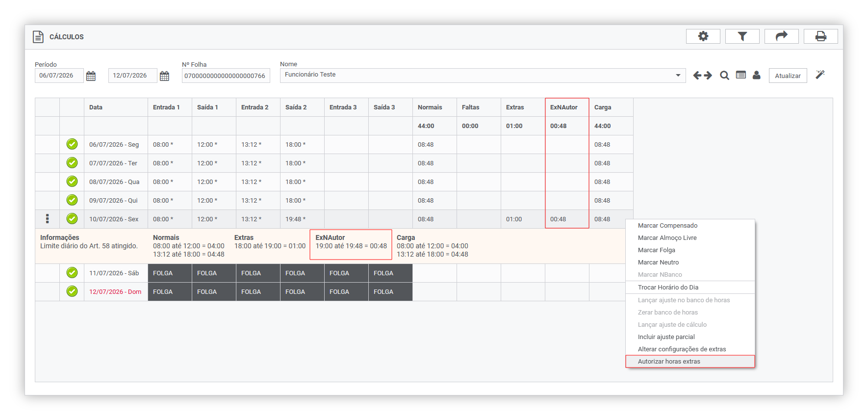Click the Saída 2 column header

pos(302,107)
